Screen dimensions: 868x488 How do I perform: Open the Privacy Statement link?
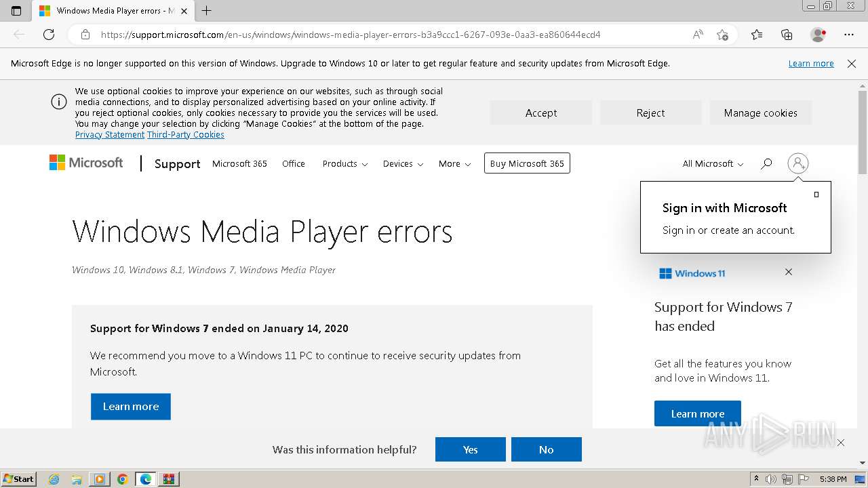click(110, 135)
